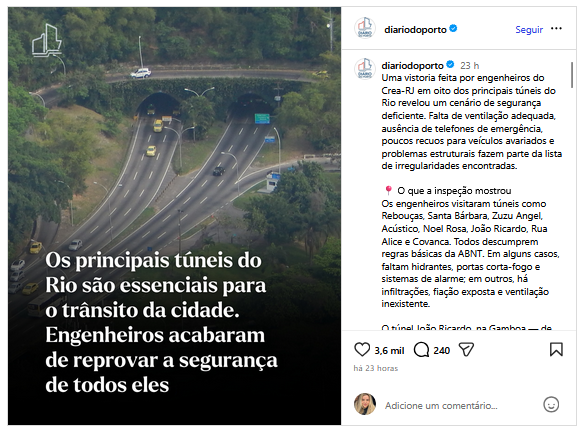This screenshot has height=436, width=586.
Task: Click the diariodoporto header profile avatar
Action: 365,28
